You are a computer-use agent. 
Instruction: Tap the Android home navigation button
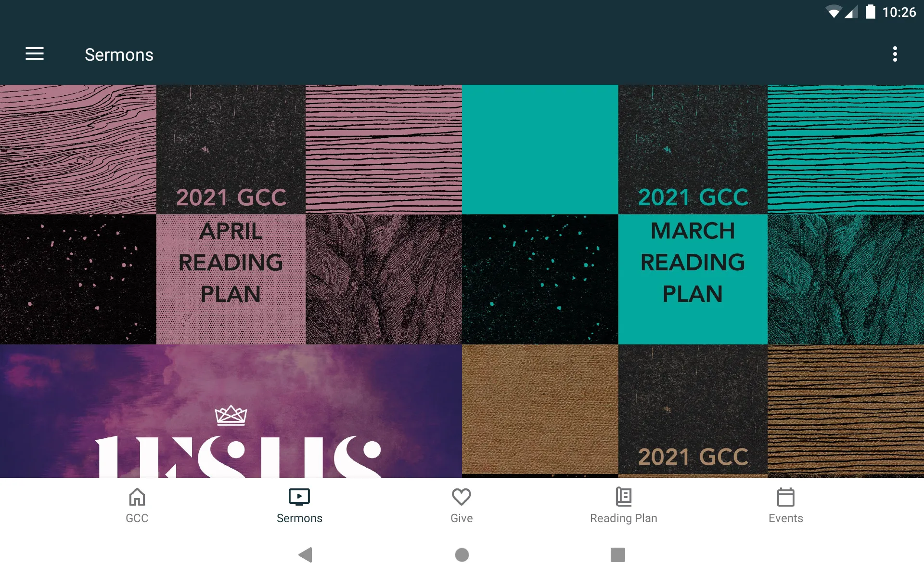(x=462, y=559)
